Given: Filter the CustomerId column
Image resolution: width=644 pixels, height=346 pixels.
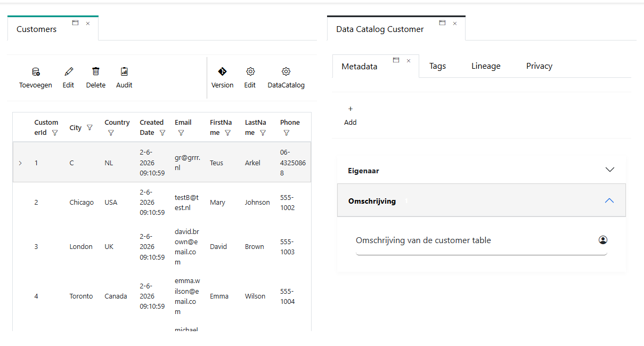Looking at the screenshot, I should click(x=54, y=133).
